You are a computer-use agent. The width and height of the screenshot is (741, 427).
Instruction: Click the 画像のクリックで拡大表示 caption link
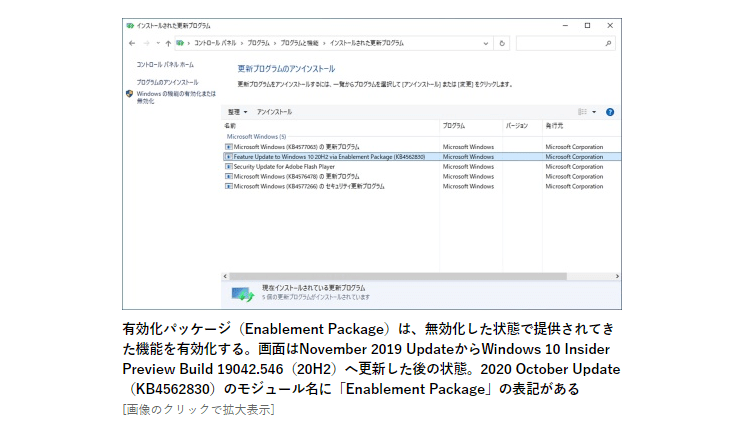pos(198,409)
